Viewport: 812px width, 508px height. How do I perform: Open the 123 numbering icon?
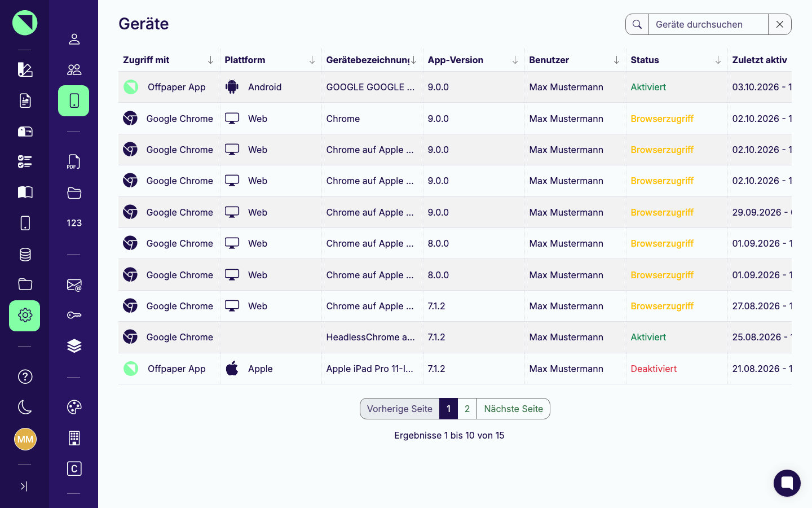pyautogui.click(x=74, y=223)
